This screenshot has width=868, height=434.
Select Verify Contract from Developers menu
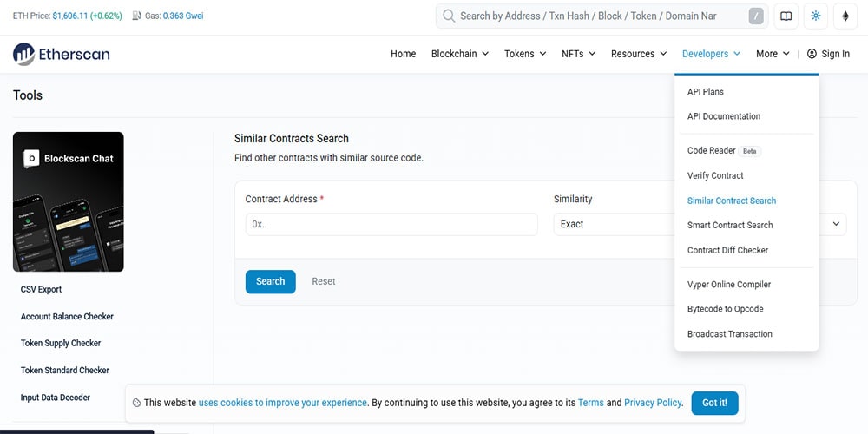tap(715, 175)
